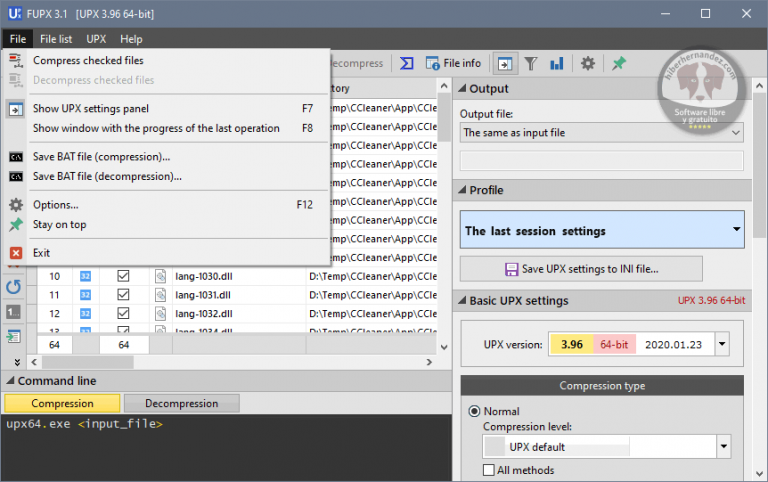Click the double-chevron overflow on left sidebar
The width and height of the screenshot is (768, 482).
click(x=15, y=361)
